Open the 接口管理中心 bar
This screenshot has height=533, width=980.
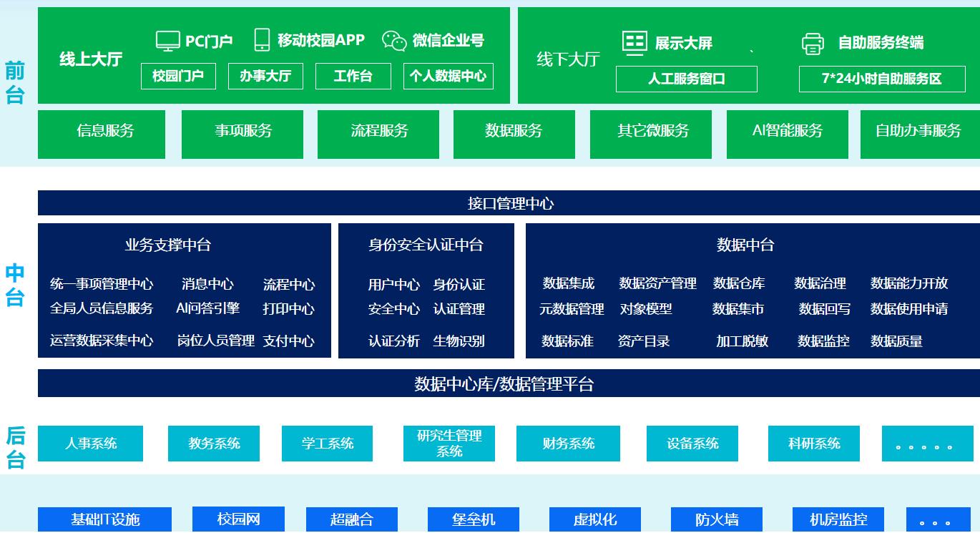[509, 203]
